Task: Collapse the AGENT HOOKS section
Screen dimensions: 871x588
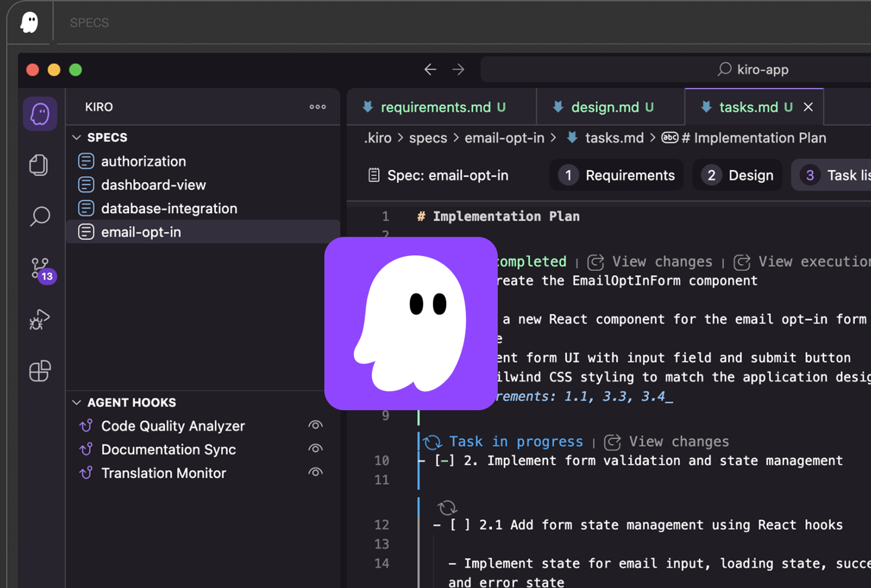Action: (x=76, y=403)
